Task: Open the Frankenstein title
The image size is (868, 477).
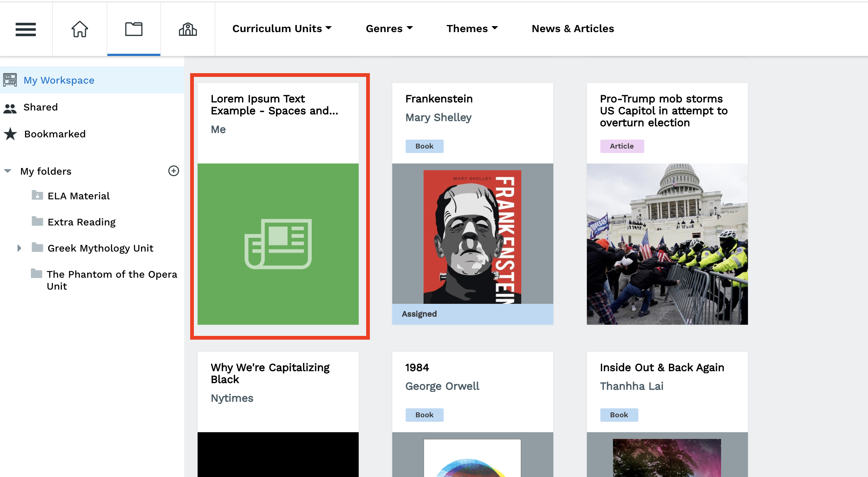Action: (439, 99)
